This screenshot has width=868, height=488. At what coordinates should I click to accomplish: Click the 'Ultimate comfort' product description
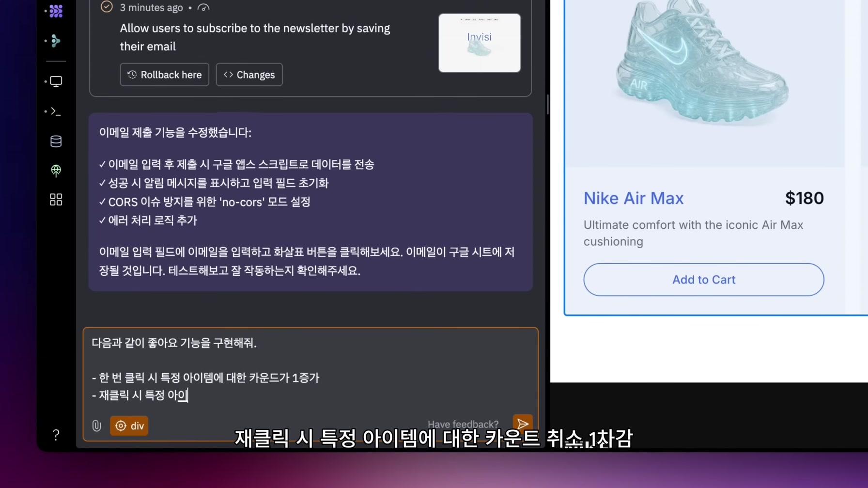point(693,233)
